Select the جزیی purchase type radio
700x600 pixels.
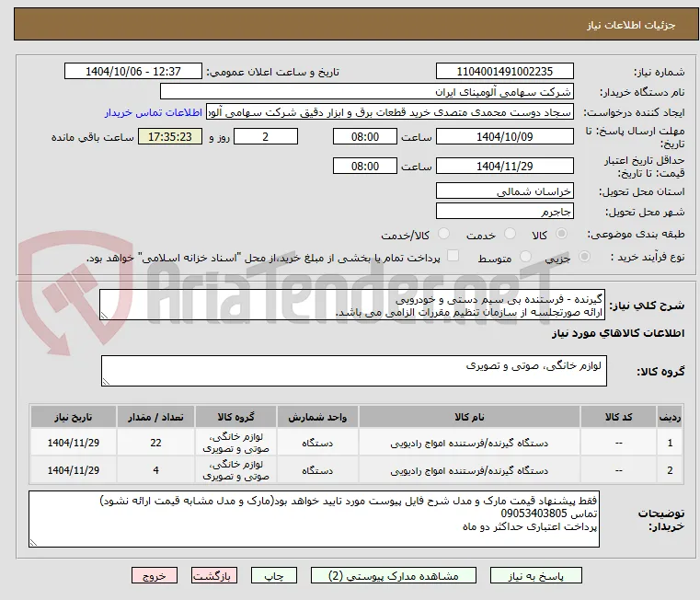584,257
